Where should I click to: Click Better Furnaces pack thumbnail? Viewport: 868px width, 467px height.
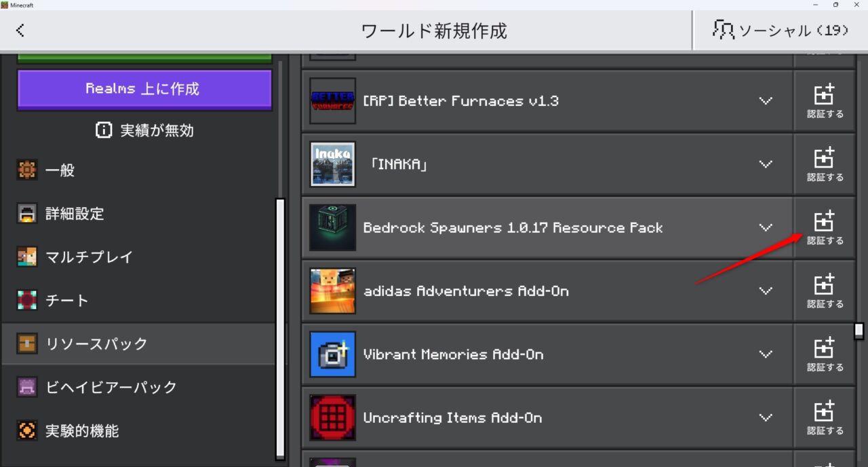pos(332,100)
